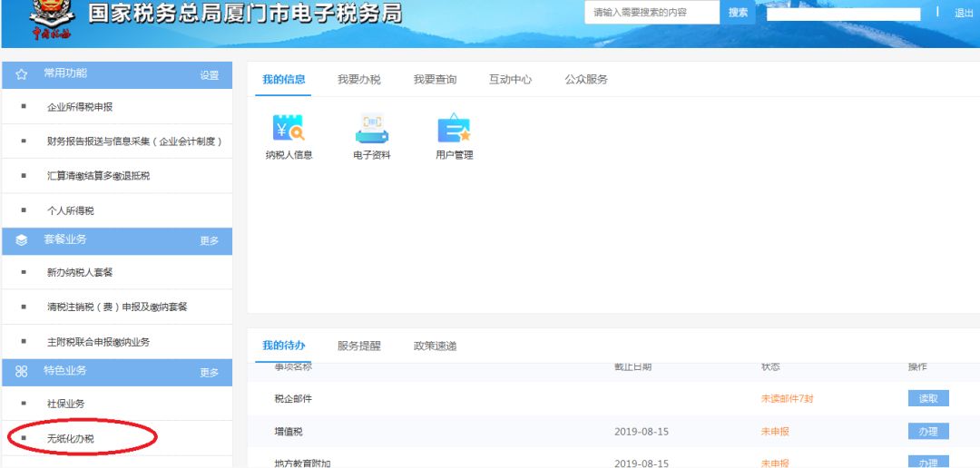Click the stack icon beside 套餐业务

pos(22,240)
